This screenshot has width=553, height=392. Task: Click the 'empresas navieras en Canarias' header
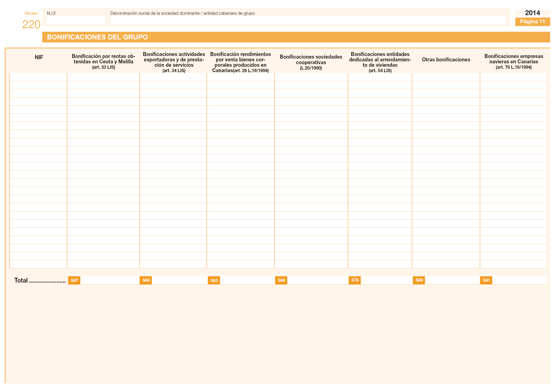pos(514,62)
